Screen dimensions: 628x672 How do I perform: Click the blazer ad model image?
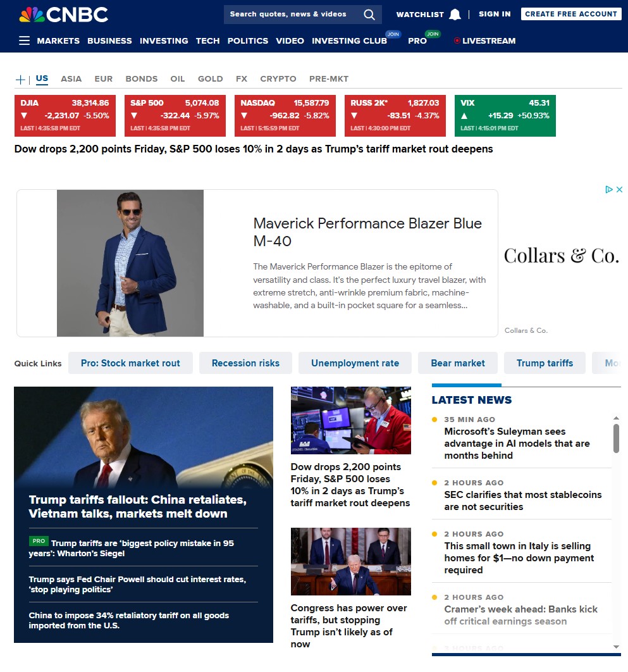point(130,263)
